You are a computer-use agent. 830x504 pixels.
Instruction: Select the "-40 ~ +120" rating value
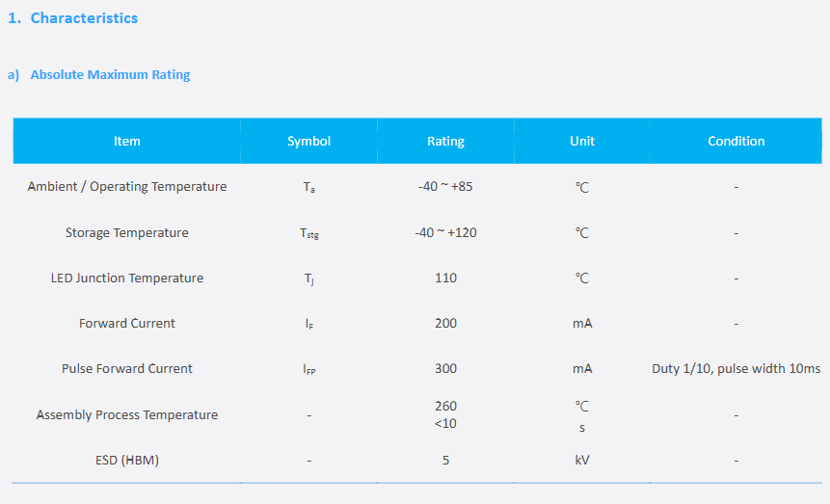445,233
